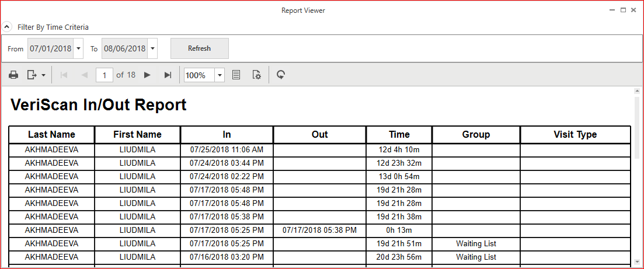Click the In time 07/16/2018 03:20 PM
Screen dimensions: 644x269
(227, 257)
